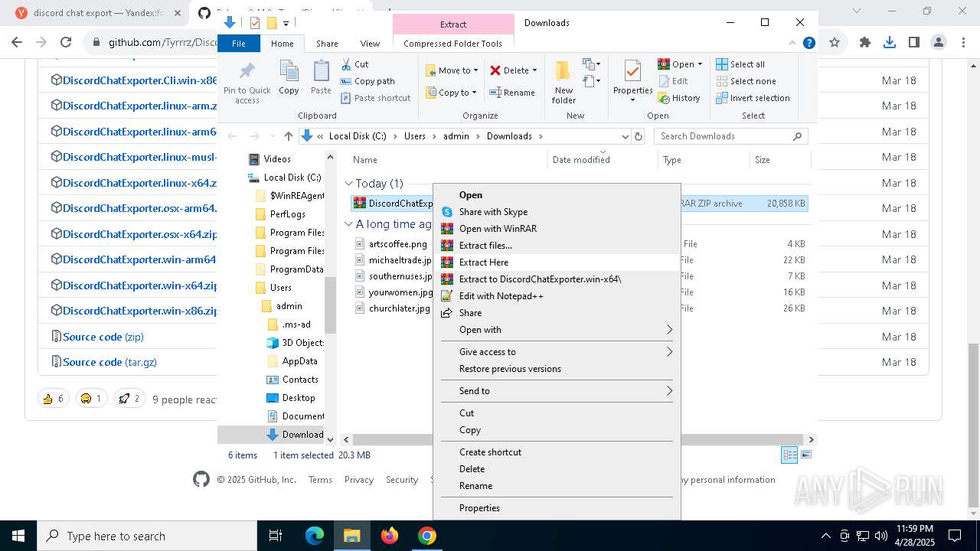Click Copy path in ribbon
Viewport: 980px width, 551px height.
[x=367, y=81]
